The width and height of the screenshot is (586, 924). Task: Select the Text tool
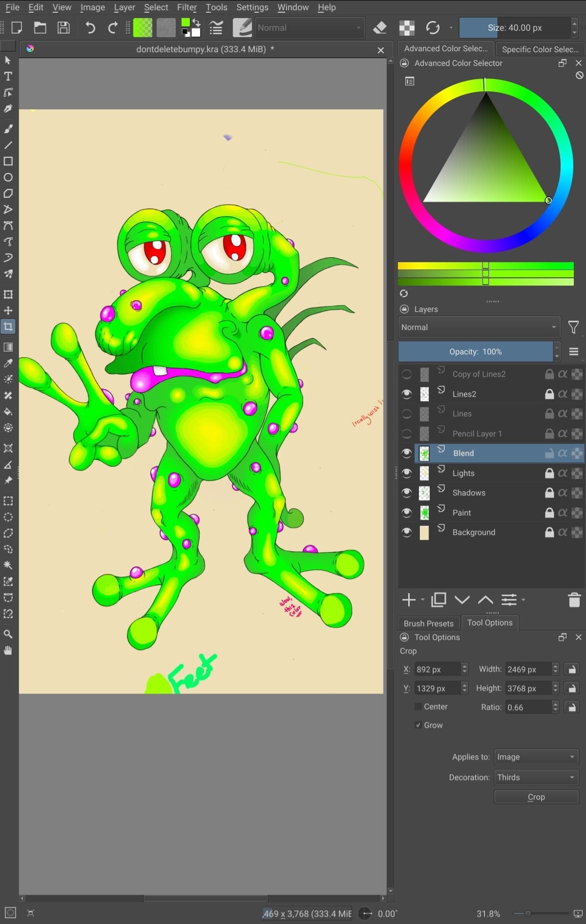pyautogui.click(x=8, y=77)
